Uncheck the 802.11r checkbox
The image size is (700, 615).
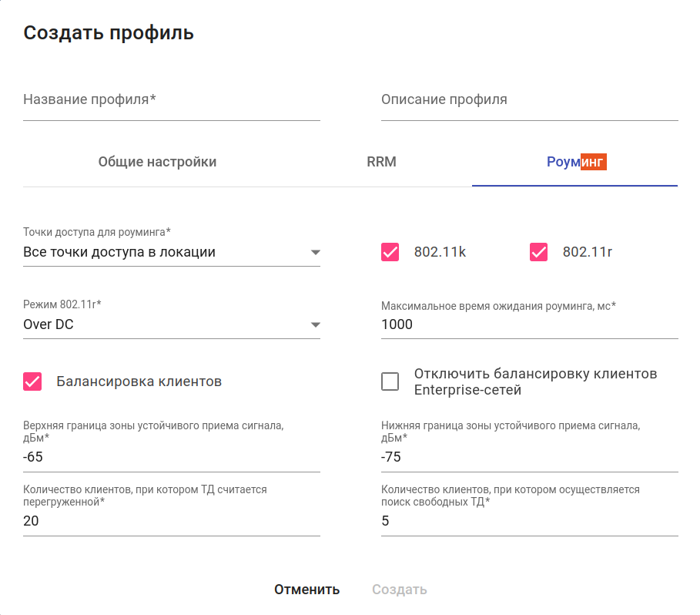click(x=539, y=252)
